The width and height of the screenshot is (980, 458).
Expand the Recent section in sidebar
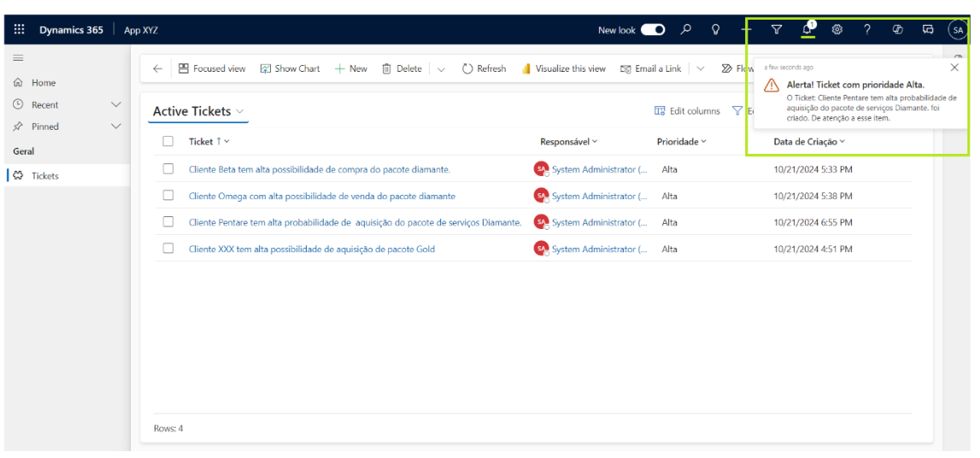pos(116,105)
